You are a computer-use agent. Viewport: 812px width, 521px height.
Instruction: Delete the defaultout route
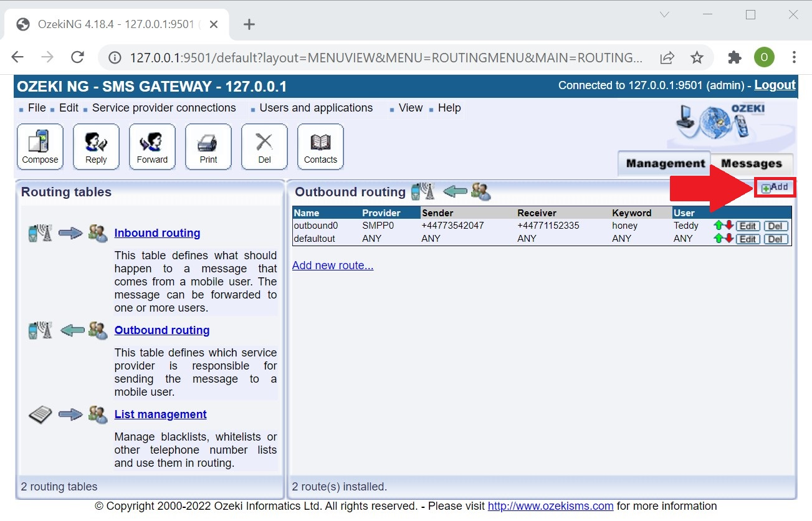coord(776,239)
